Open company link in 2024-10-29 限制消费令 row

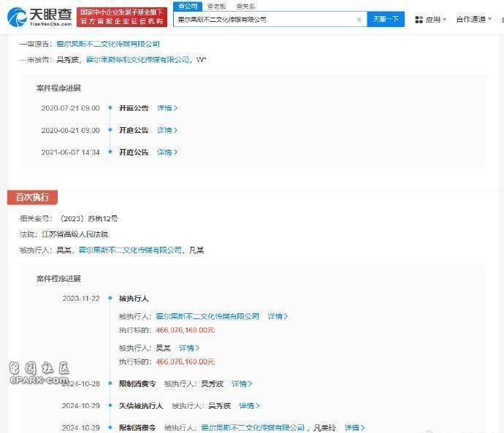click(253, 428)
